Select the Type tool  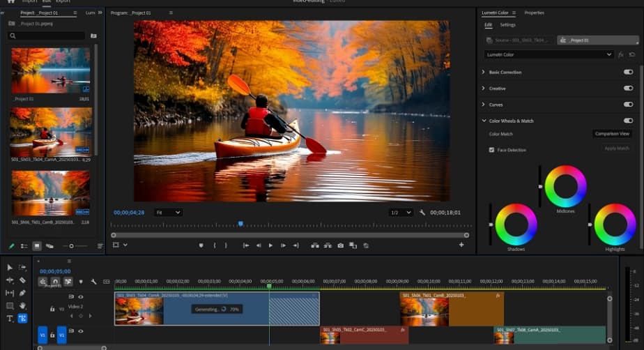(10, 319)
